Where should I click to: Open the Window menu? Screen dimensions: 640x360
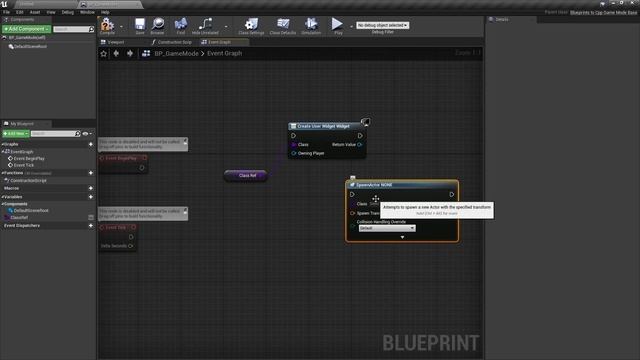pyautogui.click(x=87, y=12)
